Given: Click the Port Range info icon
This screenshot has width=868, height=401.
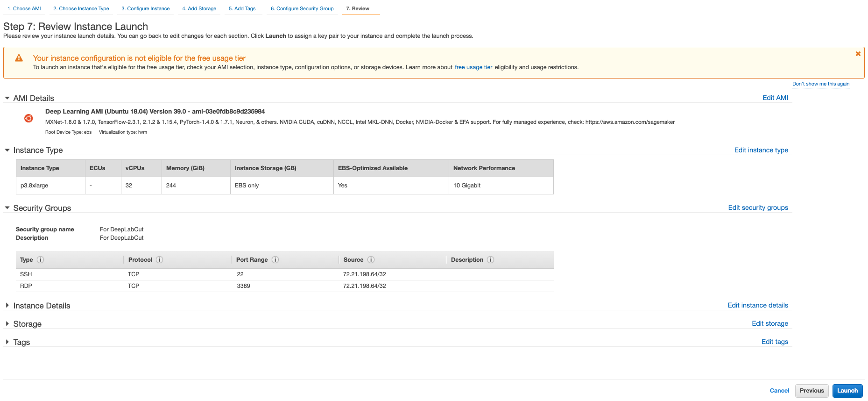Looking at the screenshot, I should click(275, 260).
